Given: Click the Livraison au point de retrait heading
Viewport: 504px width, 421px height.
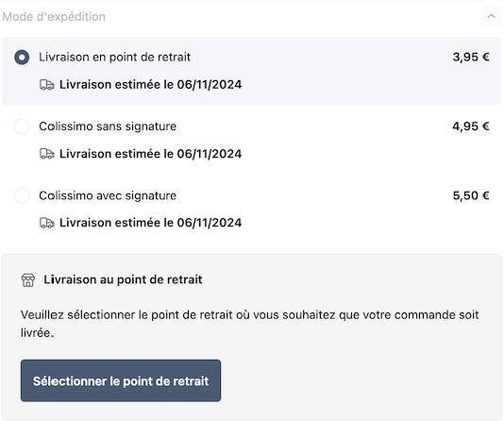Looking at the screenshot, I should click(x=123, y=279).
